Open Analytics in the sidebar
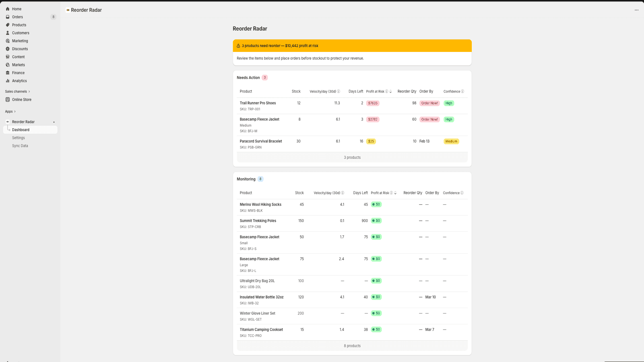The width and height of the screenshot is (644, 362). click(30, 81)
